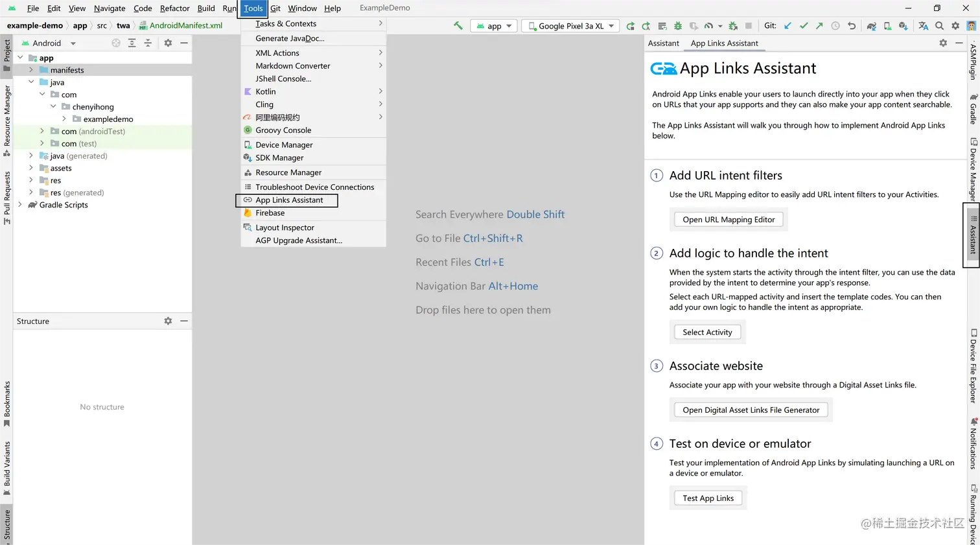Click AndroidManifest.xml in the breadcrumb bar

click(181, 26)
